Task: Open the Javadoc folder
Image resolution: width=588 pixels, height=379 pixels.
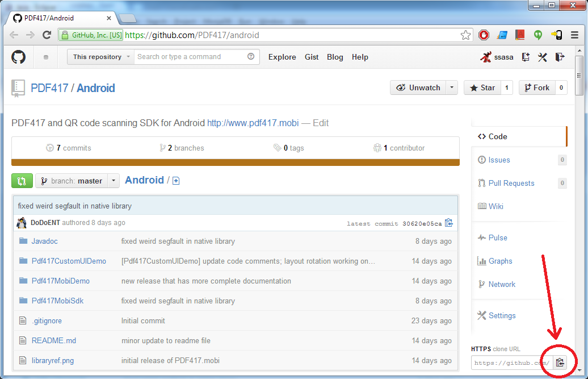Action: [x=45, y=241]
